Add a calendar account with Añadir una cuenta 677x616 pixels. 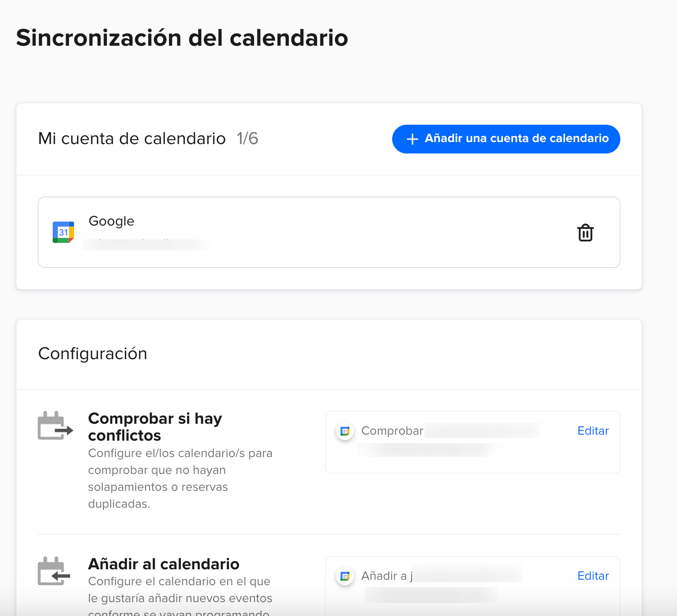pyautogui.click(x=506, y=139)
